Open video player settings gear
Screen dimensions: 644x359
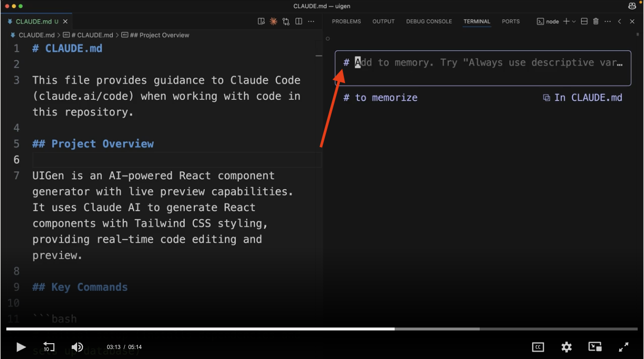[566, 347]
